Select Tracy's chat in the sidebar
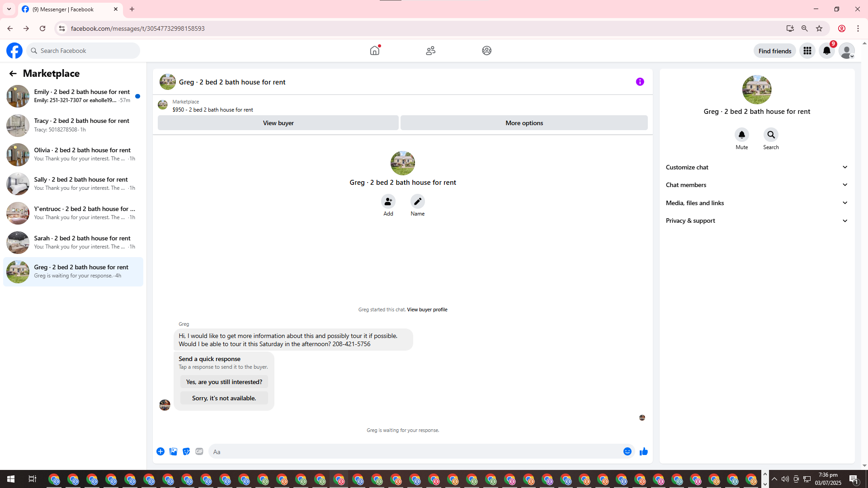Viewport: 868px width, 488px height. 73,125
